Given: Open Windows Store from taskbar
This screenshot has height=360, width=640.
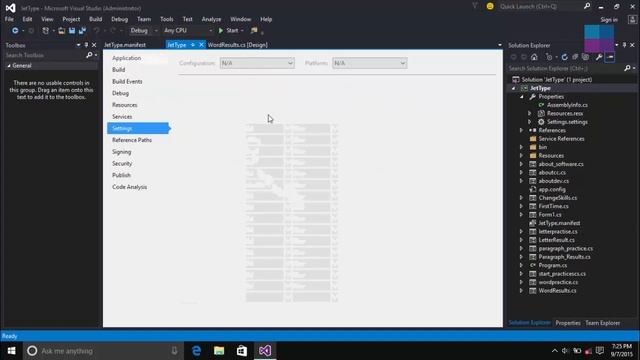Looking at the screenshot, I should click(x=242, y=351).
